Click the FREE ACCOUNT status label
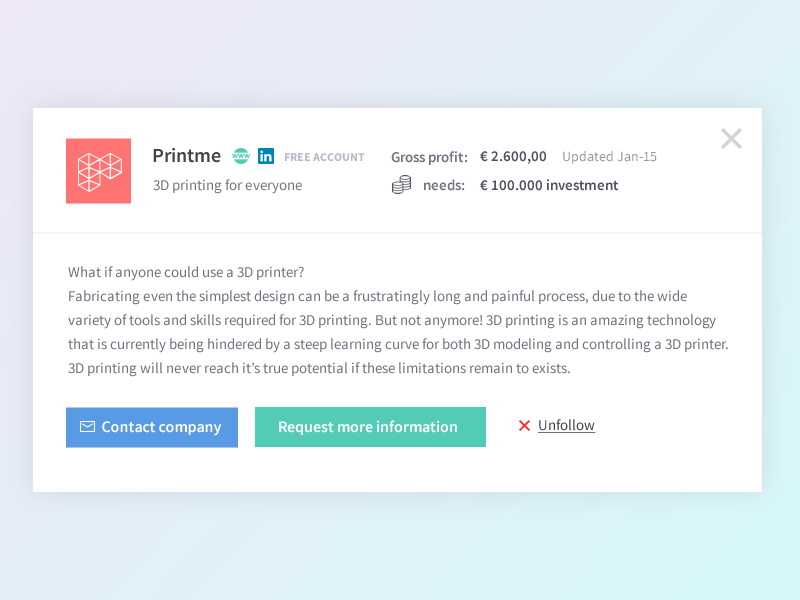The width and height of the screenshot is (800, 600). [324, 157]
